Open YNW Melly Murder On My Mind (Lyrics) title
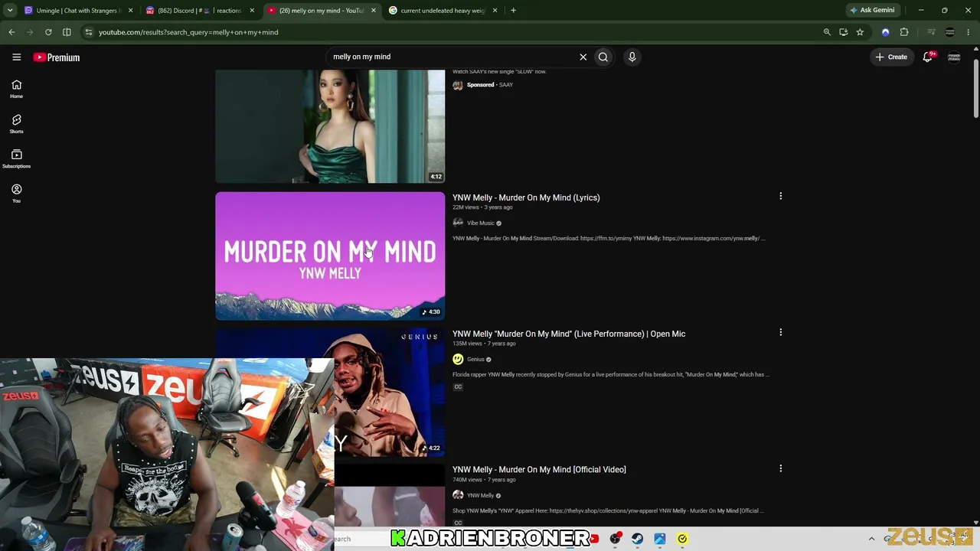This screenshot has width=980, height=551. pos(526,197)
